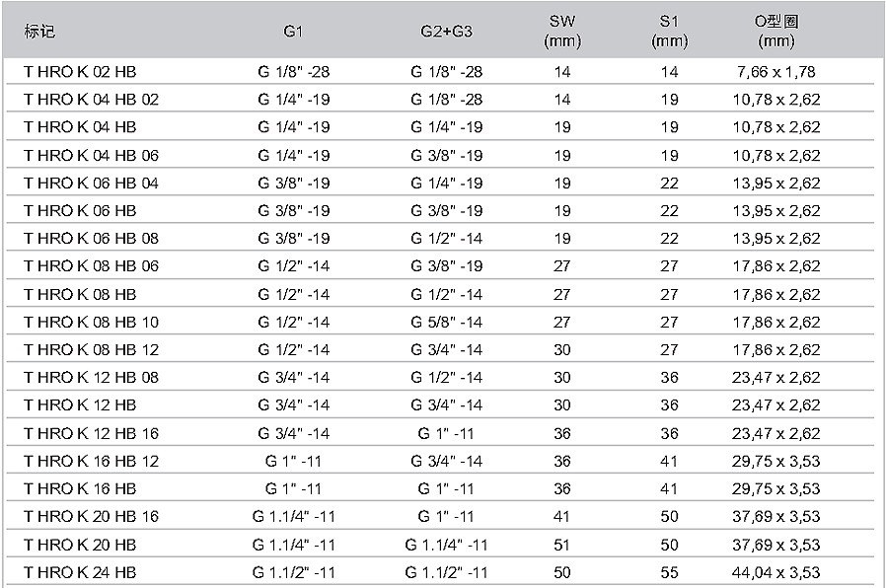Viewport: 886px width, 588px height.
Task: Click O-ring size 7,66 x 1,78
Action: pyautogui.click(x=776, y=72)
